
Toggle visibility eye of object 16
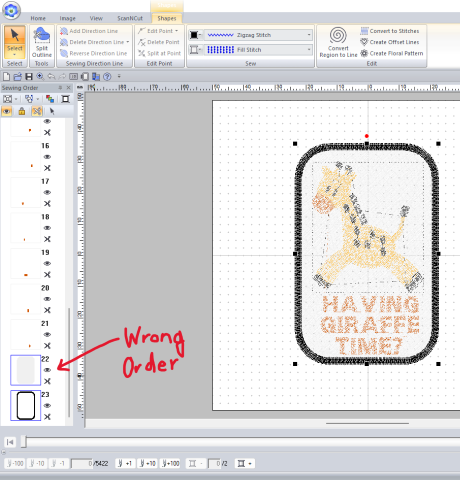coord(47,157)
